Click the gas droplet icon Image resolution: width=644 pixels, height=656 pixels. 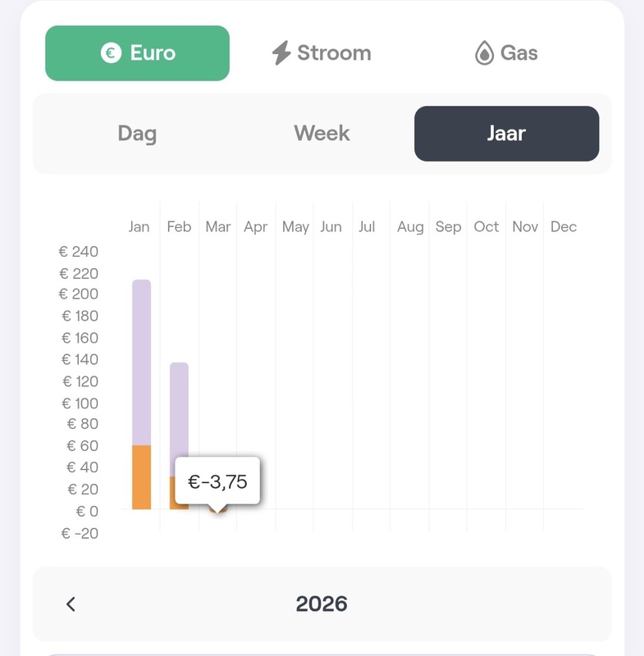click(x=484, y=53)
